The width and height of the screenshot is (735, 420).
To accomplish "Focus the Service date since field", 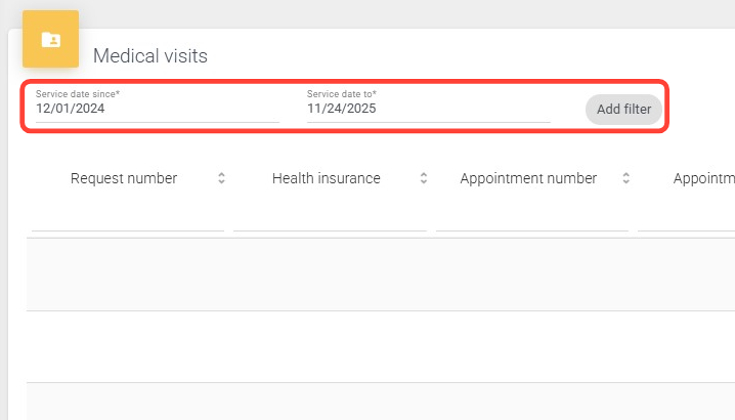I will coord(156,109).
